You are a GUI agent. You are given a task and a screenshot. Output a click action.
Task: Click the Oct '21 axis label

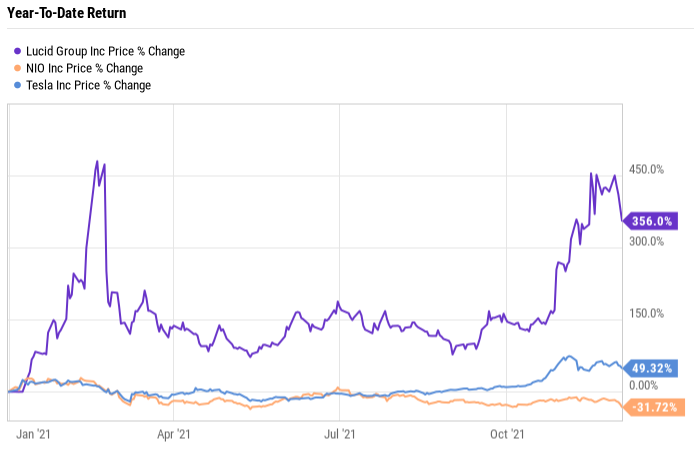507,434
